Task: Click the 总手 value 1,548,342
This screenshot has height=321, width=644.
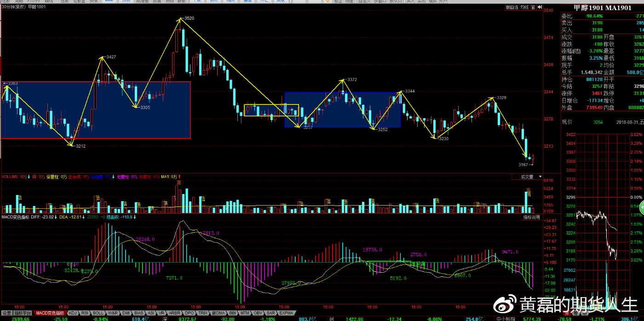Action: [x=592, y=72]
